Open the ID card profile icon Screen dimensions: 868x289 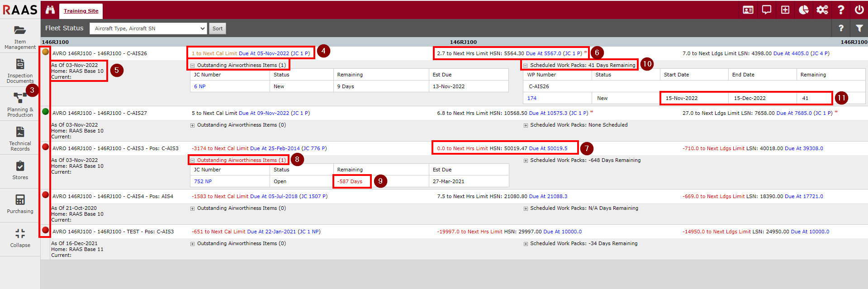pos(748,10)
